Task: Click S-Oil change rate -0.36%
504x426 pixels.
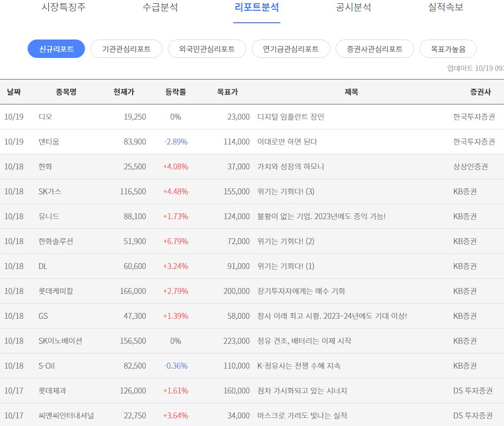Action: tap(176, 366)
